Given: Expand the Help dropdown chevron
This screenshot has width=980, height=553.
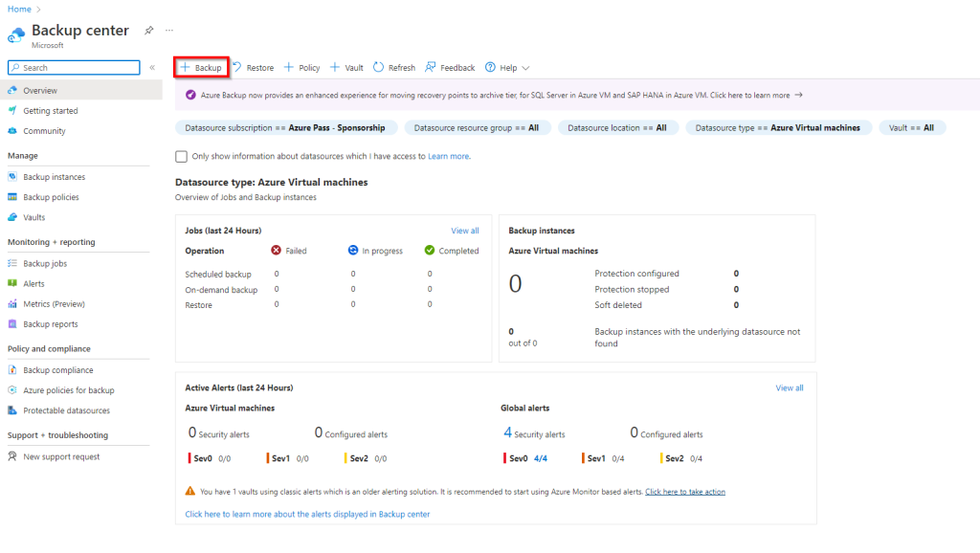Looking at the screenshot, I should point(525,68).
